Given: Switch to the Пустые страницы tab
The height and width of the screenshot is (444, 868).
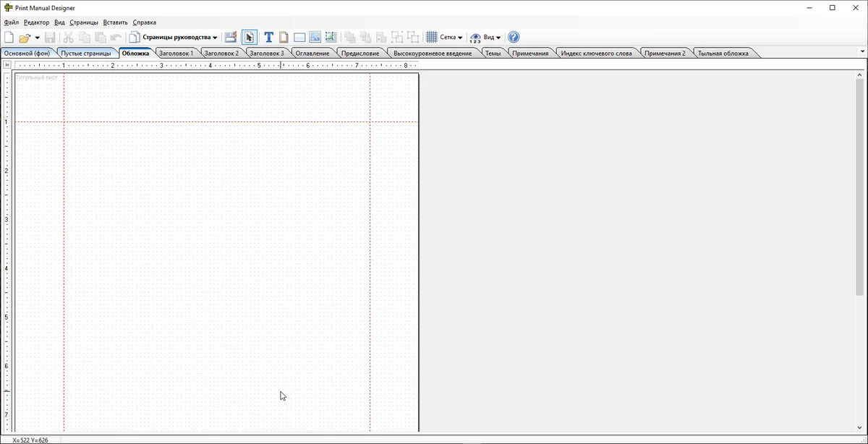Looking at the screenshot, I should tap(86, 53).
